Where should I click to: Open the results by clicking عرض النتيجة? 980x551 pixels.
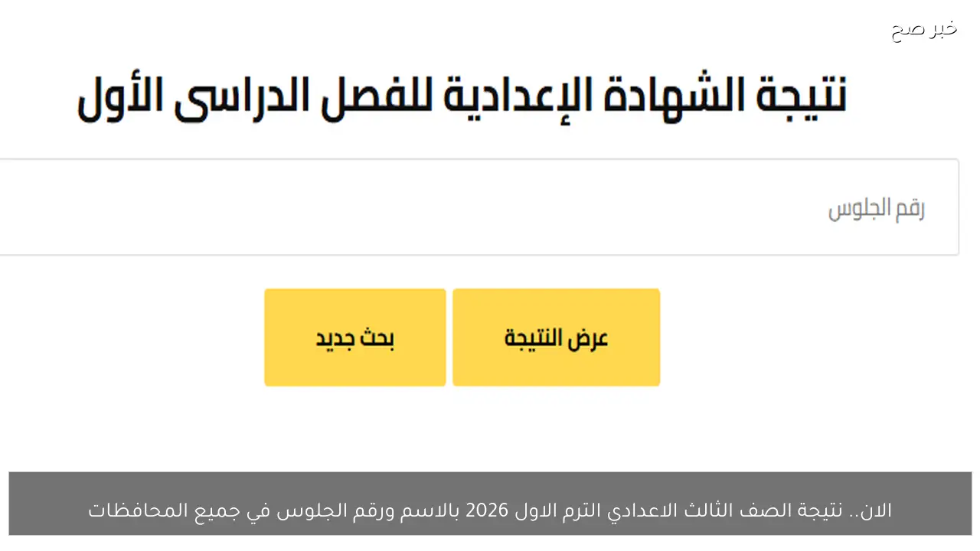(x=556, y=337)
